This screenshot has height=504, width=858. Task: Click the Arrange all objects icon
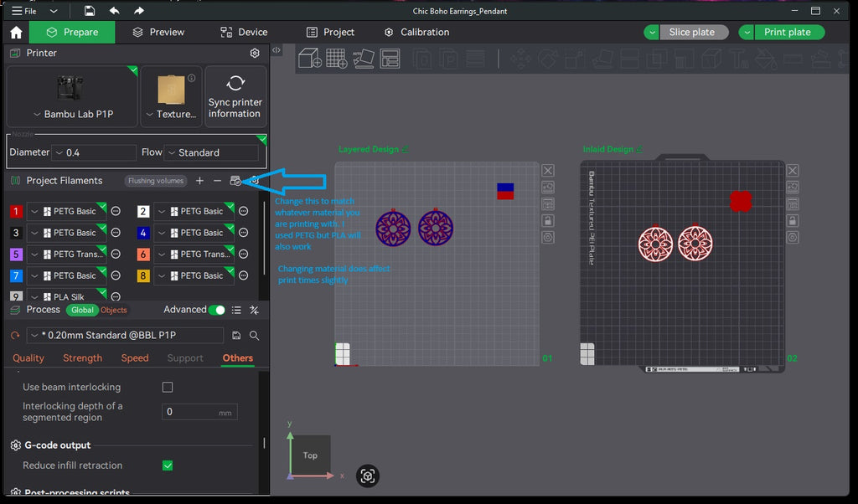[390, 59]
